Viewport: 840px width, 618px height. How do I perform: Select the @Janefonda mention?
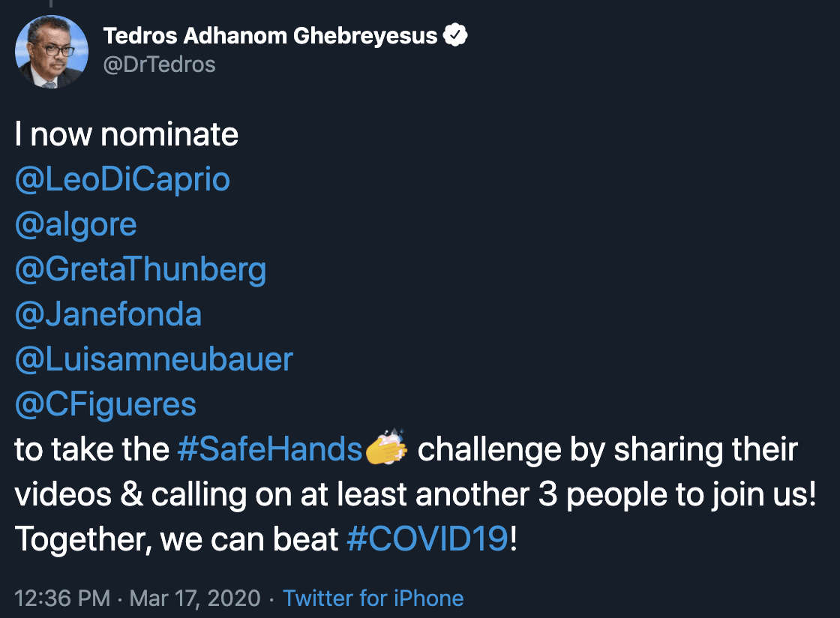click(x=108, y=315)
